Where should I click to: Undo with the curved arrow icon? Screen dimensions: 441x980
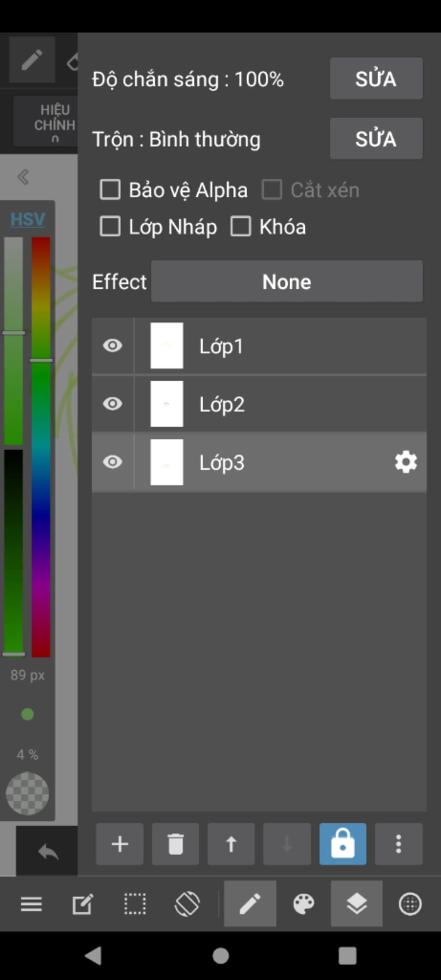pos(48,852)
